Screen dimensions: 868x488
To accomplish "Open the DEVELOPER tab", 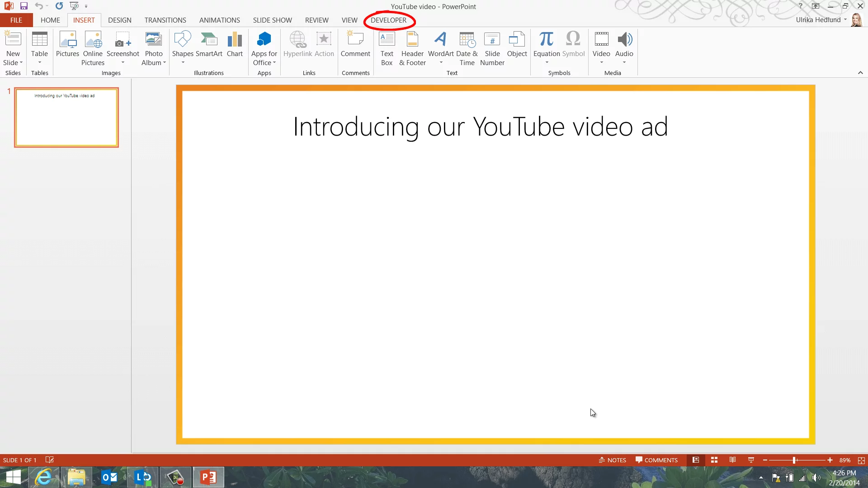I will pos(388,20).
